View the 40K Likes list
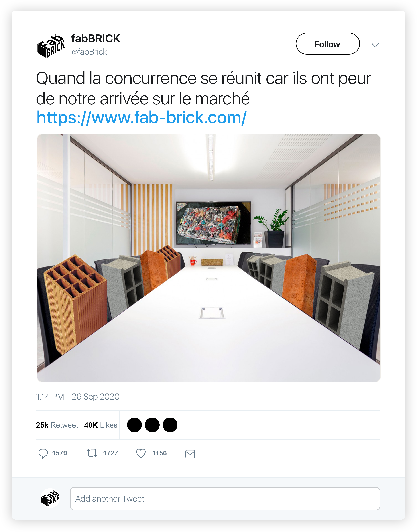The height and width of the screenshot is (532, 417). [x=101, y=425]
